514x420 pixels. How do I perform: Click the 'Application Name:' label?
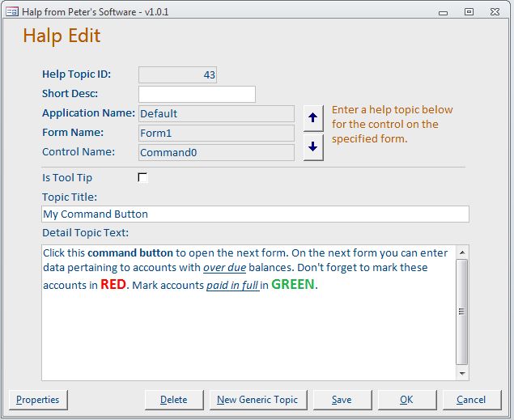[x=88, y=113]
